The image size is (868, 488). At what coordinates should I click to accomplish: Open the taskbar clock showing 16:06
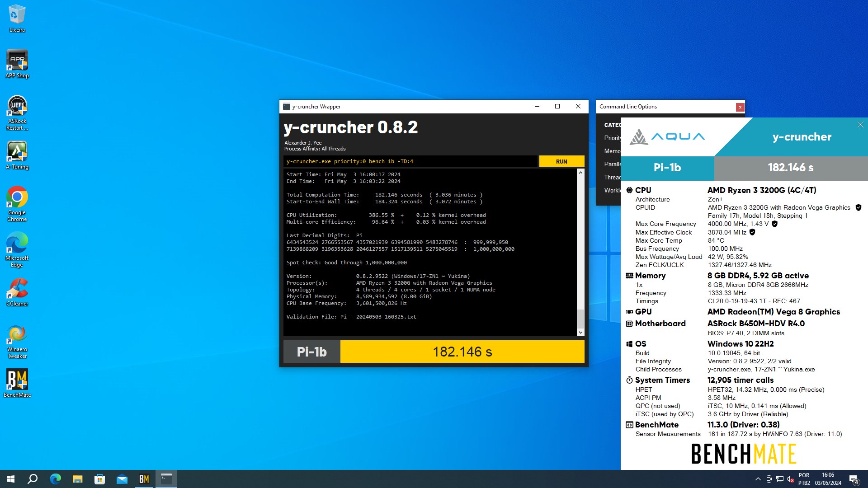[828, 479]
